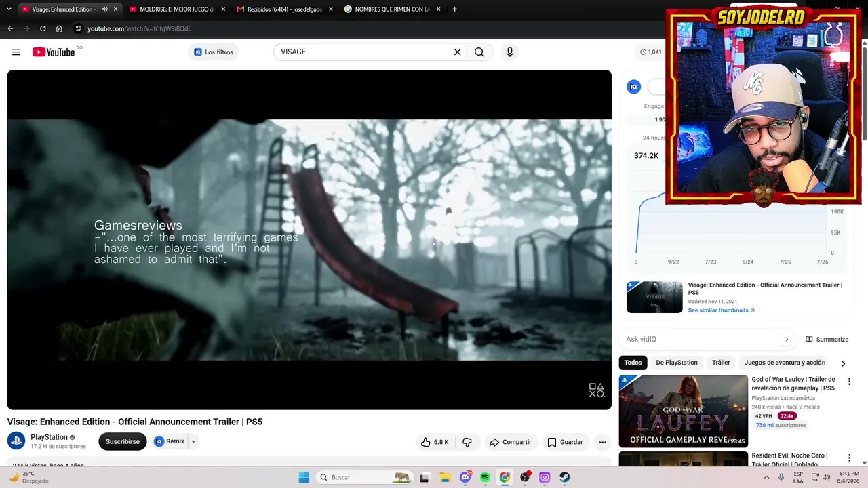Close the Gmail Recibidos tab
This screenshot has height=488, width=868.
331,9
